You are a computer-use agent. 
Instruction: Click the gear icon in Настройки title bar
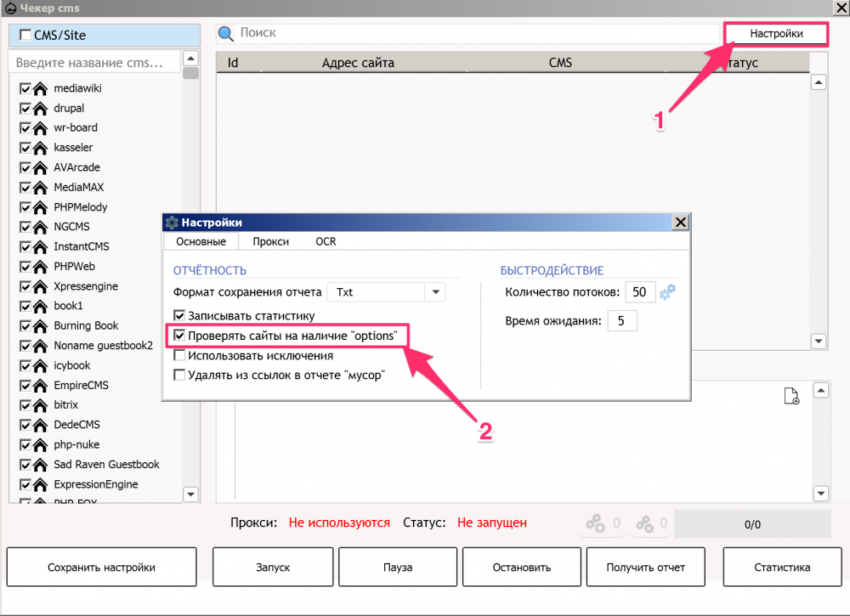(172, 223)
